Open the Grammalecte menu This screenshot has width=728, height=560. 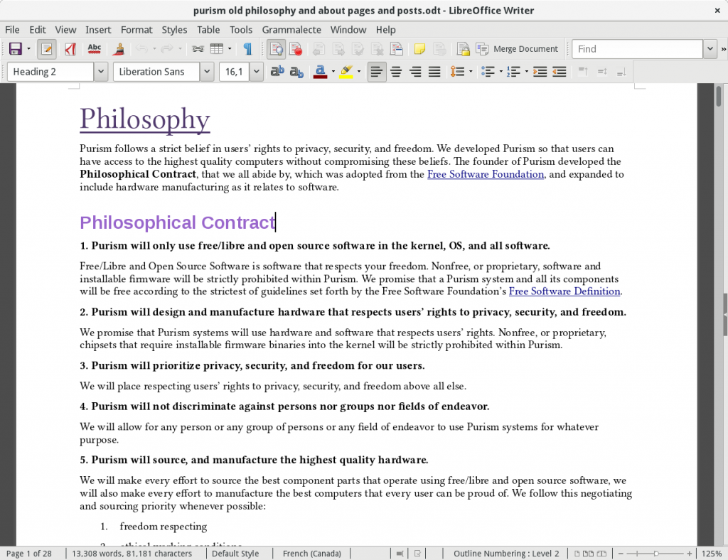point(291,30)
